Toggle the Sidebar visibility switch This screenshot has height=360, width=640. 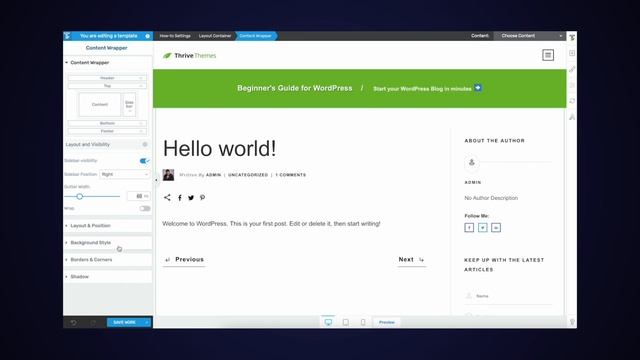[x=144, y=161]
